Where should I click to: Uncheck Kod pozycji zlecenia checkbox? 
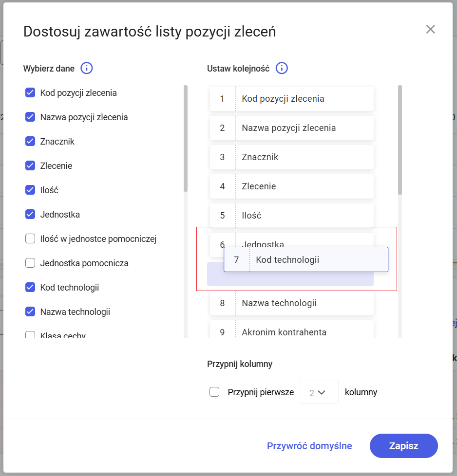[x=30, y=92]
